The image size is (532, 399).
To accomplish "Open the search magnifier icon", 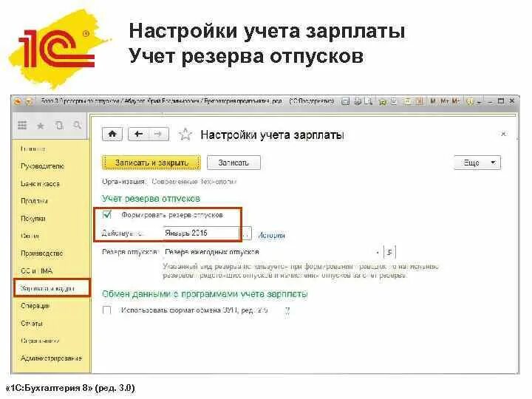I will 78,125.
